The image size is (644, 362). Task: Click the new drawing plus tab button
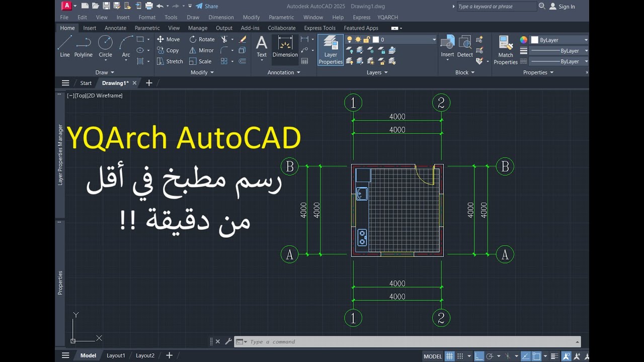(x=149, y=83)
